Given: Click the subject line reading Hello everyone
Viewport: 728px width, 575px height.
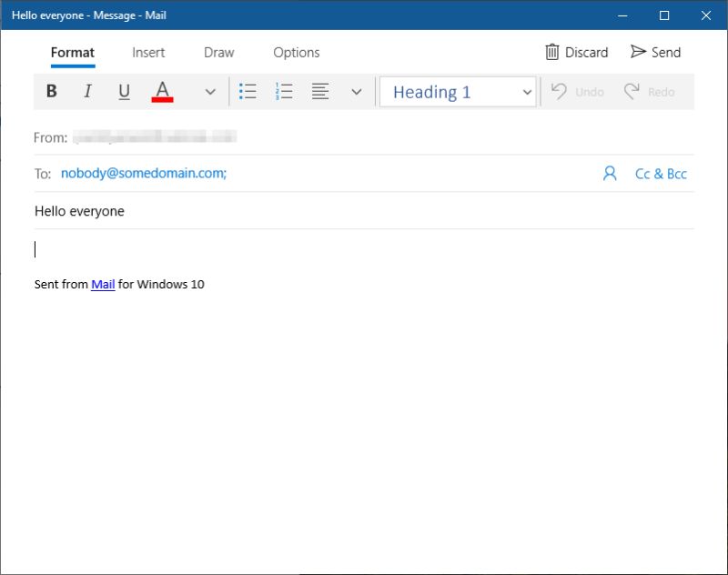Looking at the screenshot, I should coord(78,210).
